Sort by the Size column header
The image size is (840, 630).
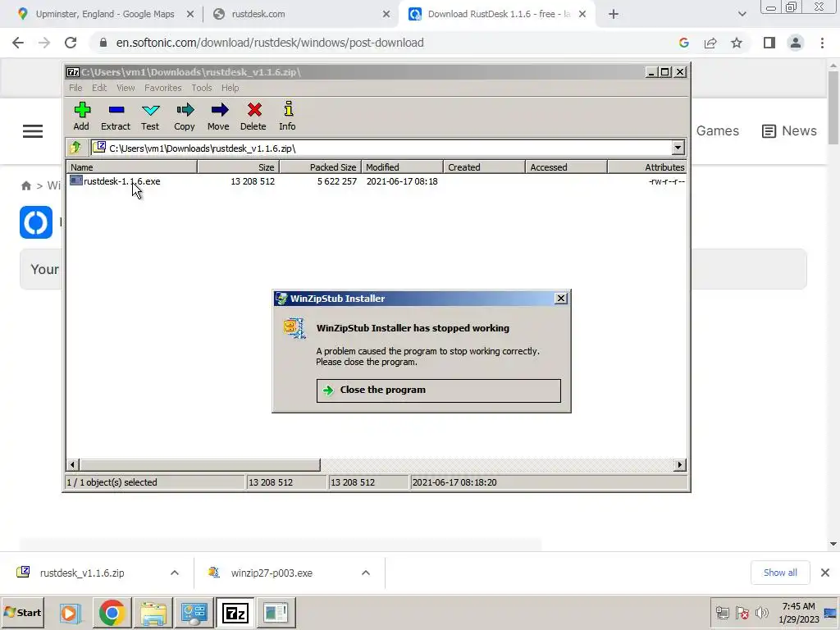pyautogui.click(x=239, y=167)
